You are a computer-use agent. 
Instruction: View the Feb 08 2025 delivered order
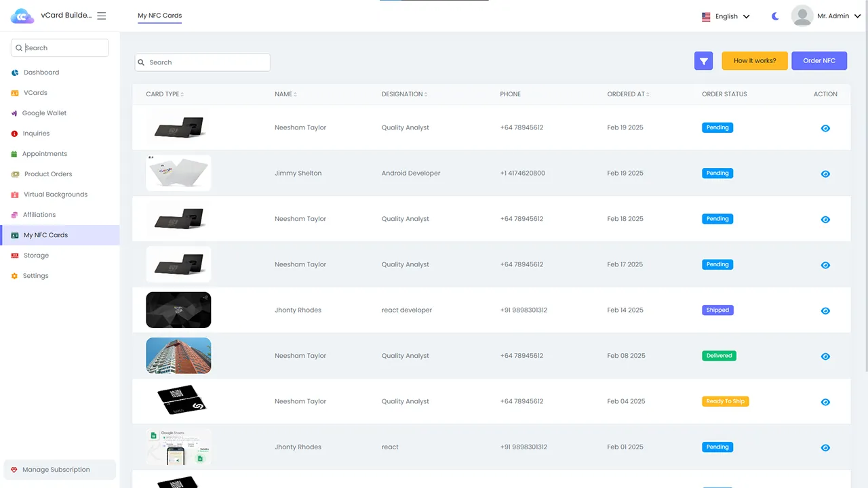tap(825, 357)
